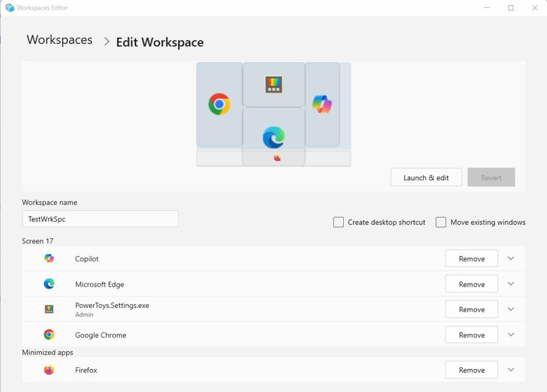Expand the Copilot row options
This screenshot has width=547, height=392.
tap(511, 258)
